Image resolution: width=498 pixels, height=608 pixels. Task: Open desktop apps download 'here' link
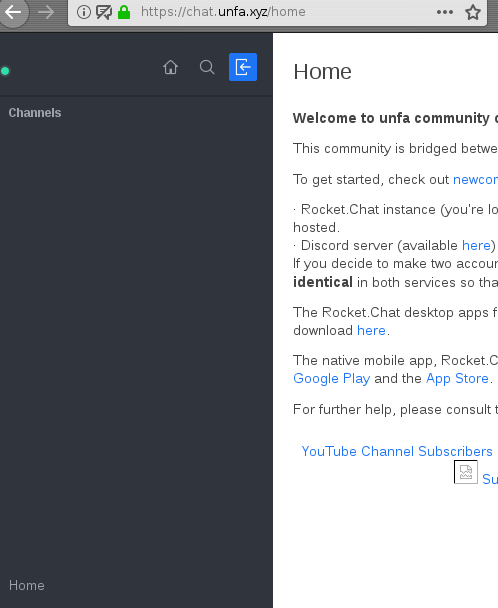[x=371, y=330]
